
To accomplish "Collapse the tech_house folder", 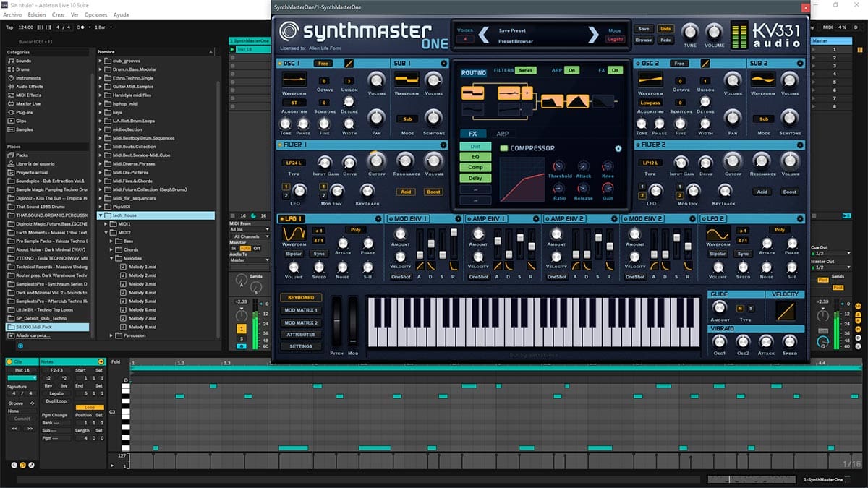I will click(101, 215).
